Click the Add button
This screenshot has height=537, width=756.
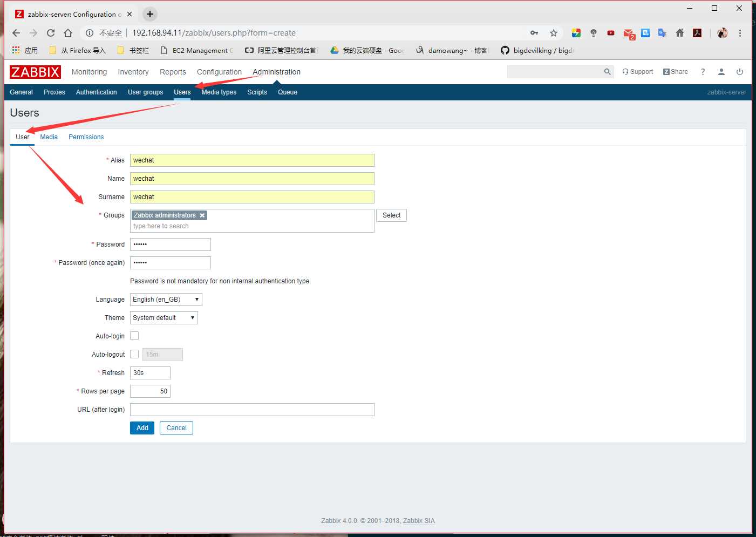[x=142, y=428]
